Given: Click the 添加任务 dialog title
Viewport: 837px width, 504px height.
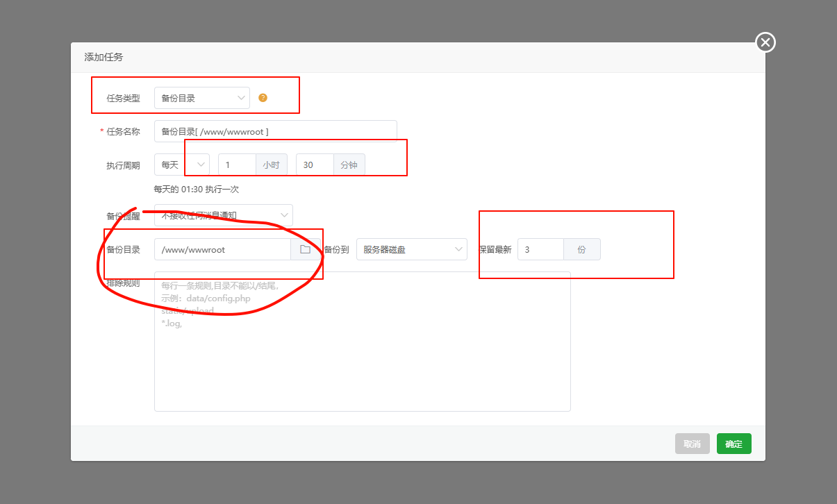Looking at the screenshot, I should click(x=103, y=57).
